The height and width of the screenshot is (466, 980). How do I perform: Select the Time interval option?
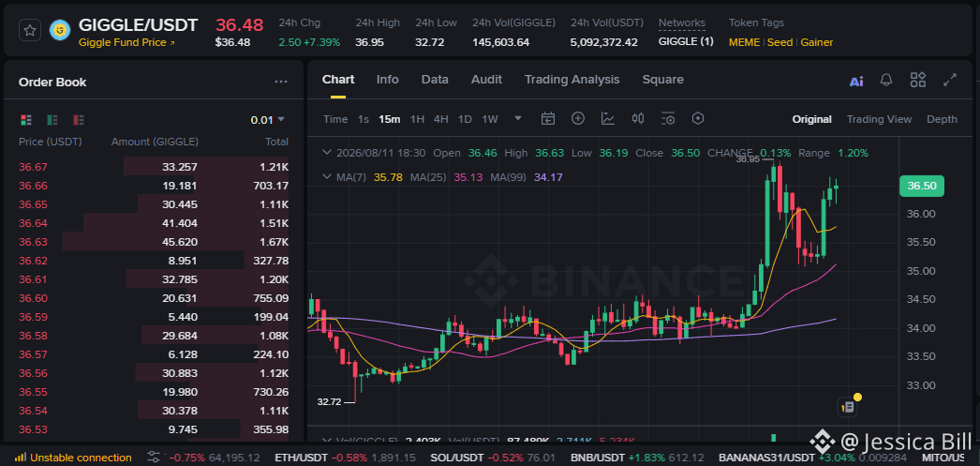[335, 119]
